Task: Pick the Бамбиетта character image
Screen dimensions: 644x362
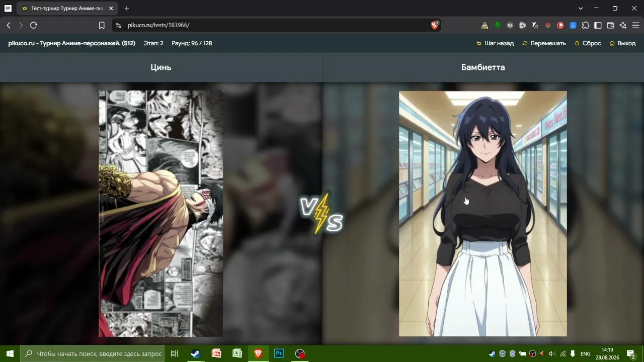Action: 483,214
